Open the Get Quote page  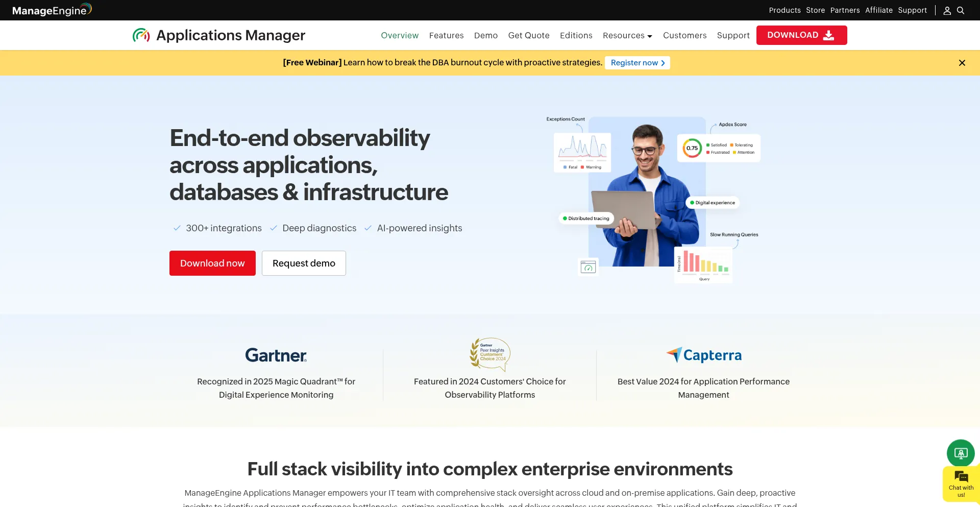529,35
